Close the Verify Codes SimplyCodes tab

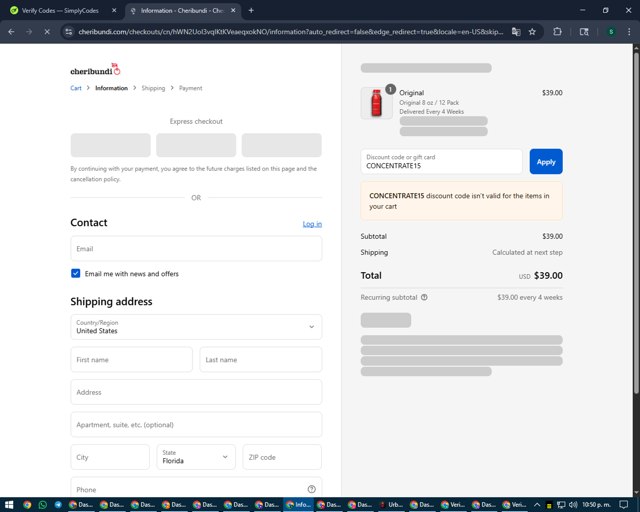[114, 11]
